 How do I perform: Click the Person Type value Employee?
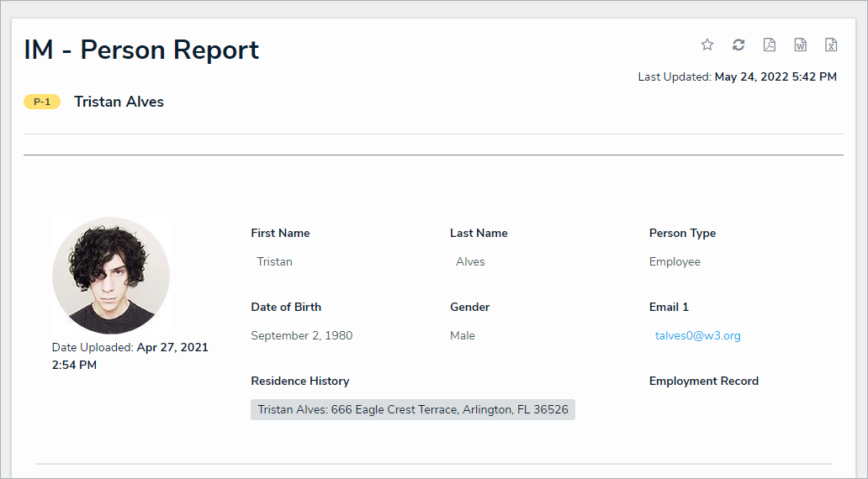675,261
